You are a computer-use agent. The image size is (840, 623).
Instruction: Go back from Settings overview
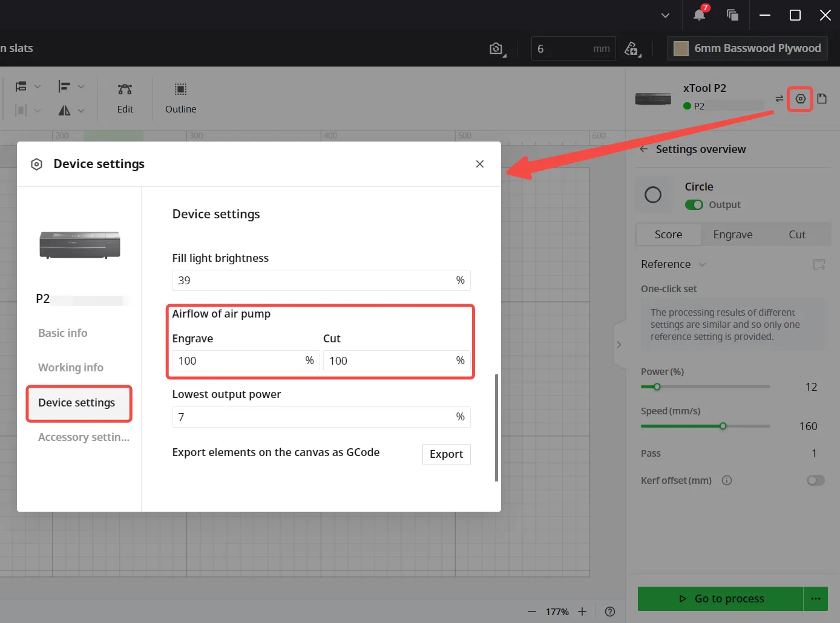pyautogui.click(x=643, y=149)
